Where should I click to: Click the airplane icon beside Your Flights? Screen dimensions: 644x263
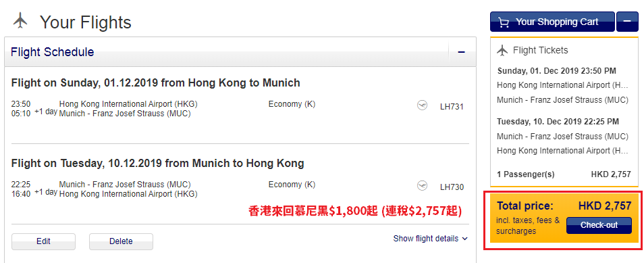click(x=20, y=20)
